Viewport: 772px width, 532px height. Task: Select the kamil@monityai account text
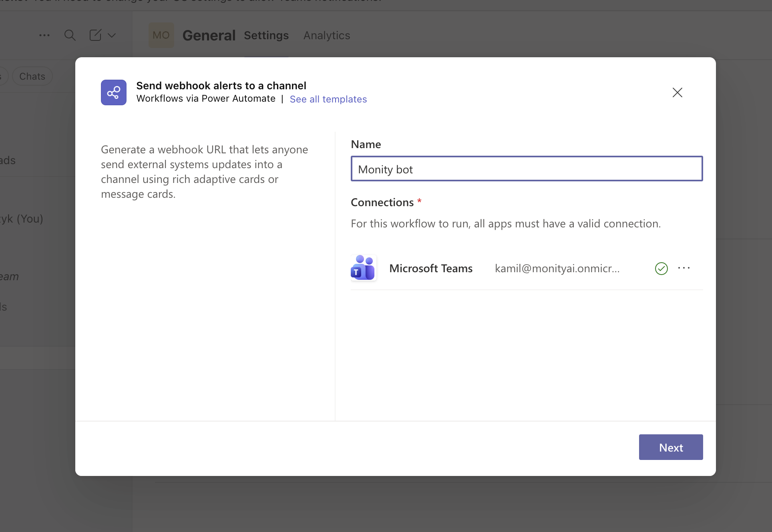coord(557,269)
